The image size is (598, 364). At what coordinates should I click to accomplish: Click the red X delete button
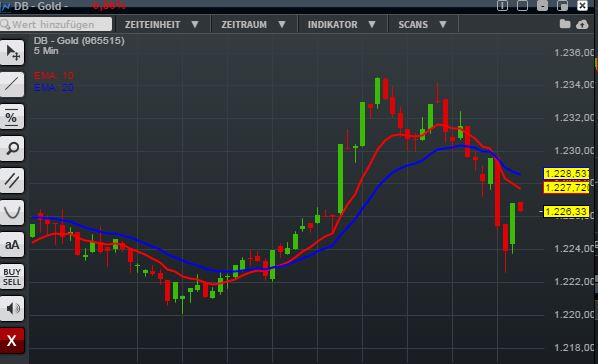[x=12, y=340]
